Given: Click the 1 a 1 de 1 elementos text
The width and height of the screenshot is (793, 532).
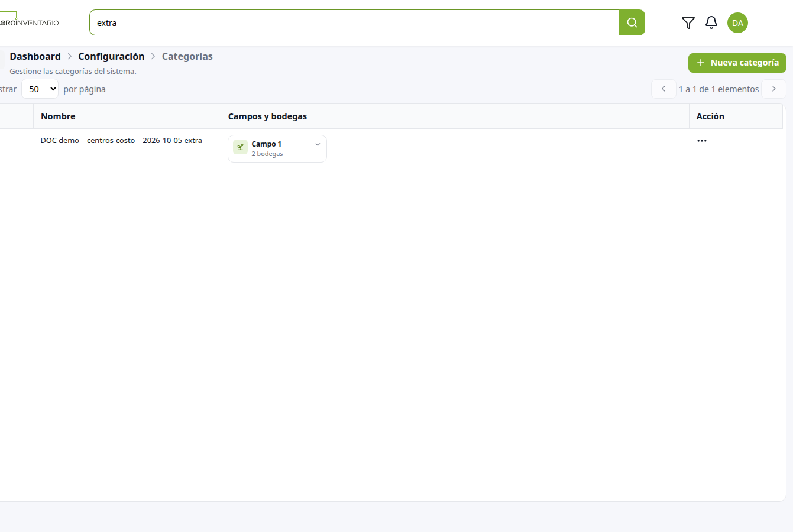Looking at the screenshot, I should point(718,89).
